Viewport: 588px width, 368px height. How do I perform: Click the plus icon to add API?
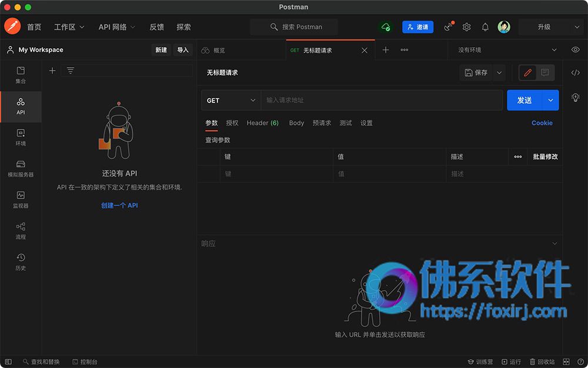[x=52, y=71]
